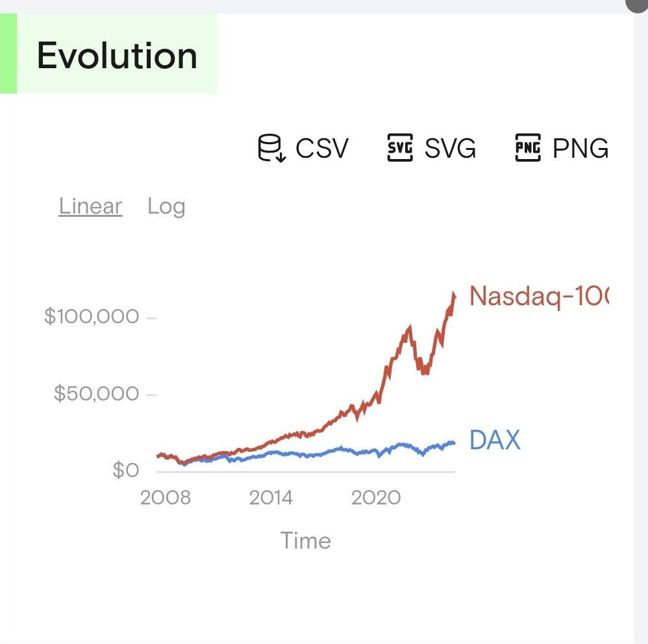The width and height of the screenshot is (648, 644).
Task: Export the chart via SVG label
Action: coord(450,149)
